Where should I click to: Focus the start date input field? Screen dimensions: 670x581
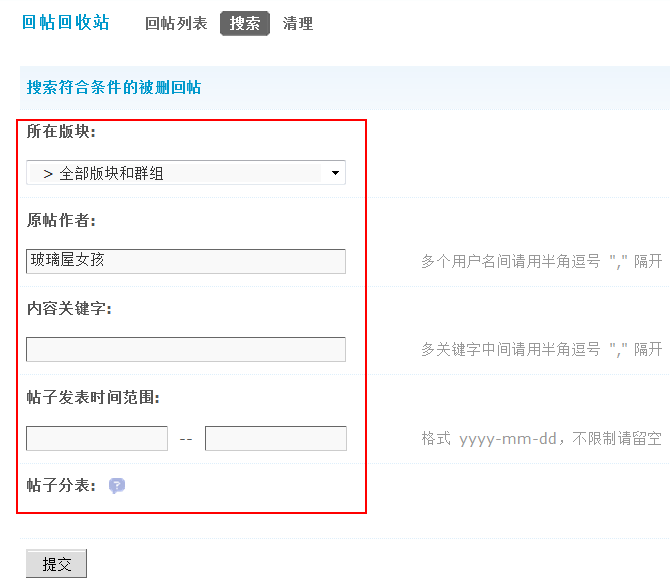(97, 438)
